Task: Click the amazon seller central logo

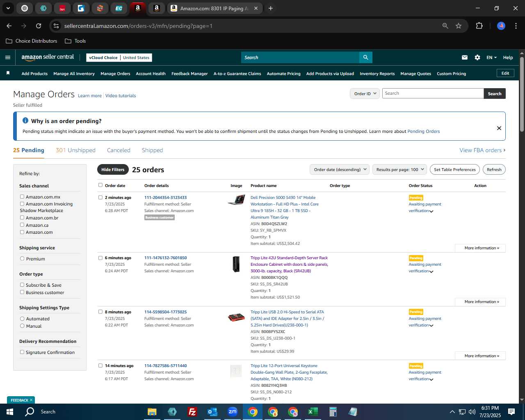Action: (x=48, y=57)
